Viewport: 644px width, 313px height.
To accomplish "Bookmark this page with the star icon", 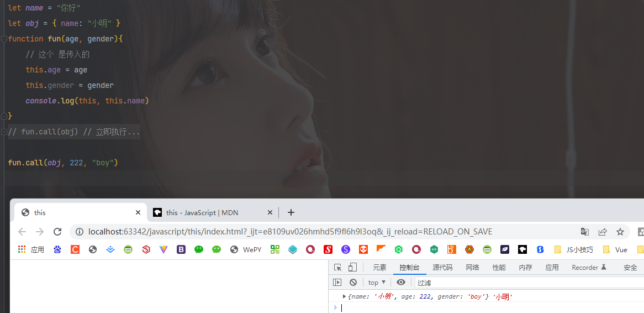I will [620, 232].
